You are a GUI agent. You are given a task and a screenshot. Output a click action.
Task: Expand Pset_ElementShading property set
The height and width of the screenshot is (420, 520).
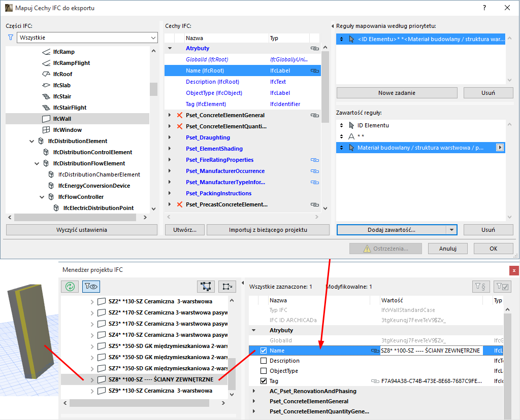pos(170,149)
